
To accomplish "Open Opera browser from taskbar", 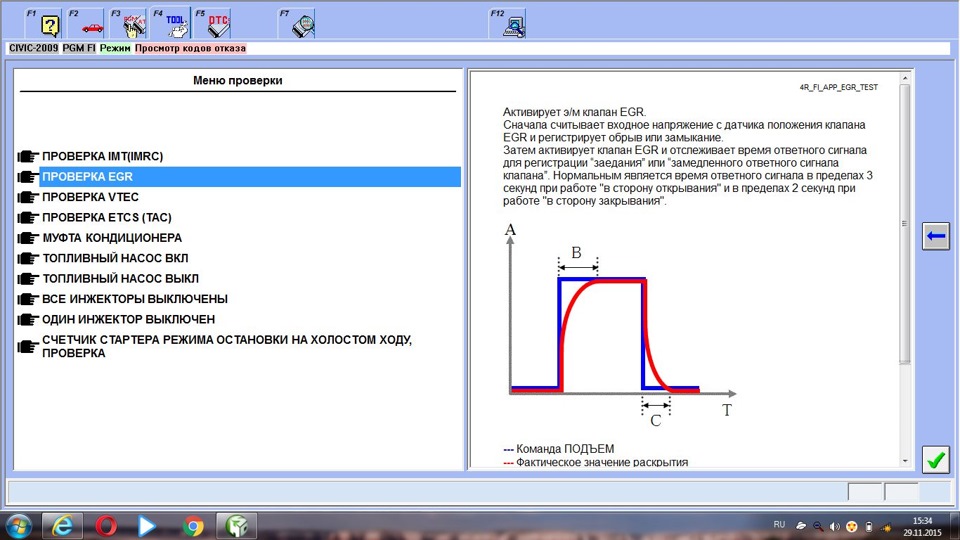I will (x=106, y=526).
